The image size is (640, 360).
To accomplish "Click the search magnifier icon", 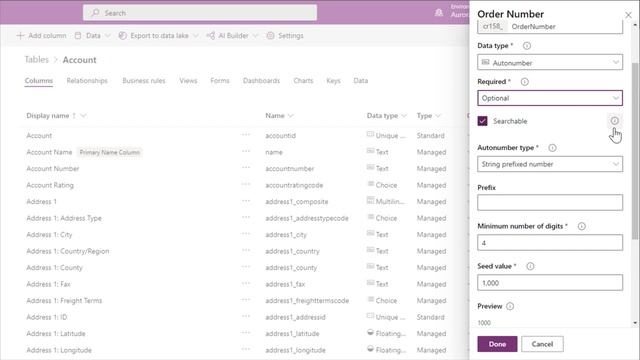I will tap(96, 13).
